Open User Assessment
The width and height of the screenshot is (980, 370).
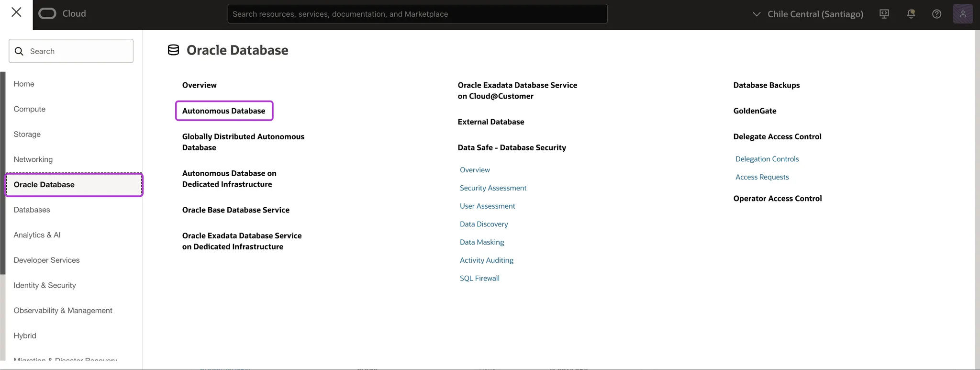[487, 206]
